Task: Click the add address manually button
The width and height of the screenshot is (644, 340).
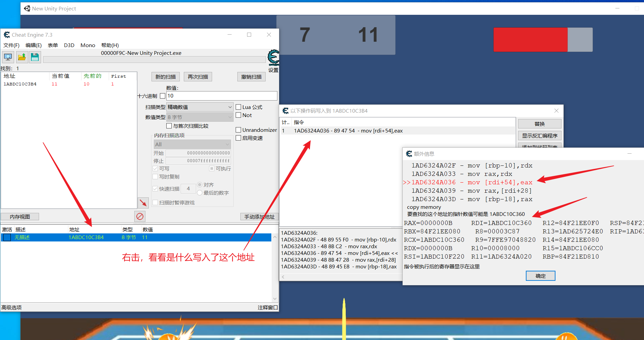Action: [260, 217]
